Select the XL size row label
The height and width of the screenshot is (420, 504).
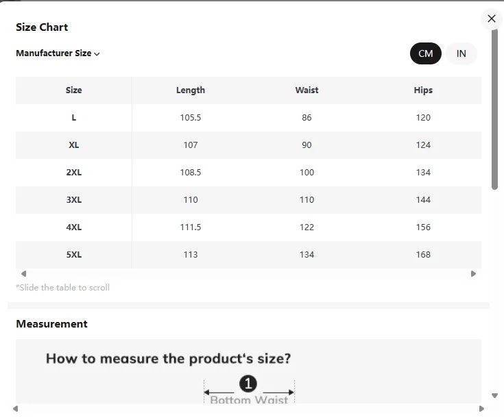tap(74, 145)
